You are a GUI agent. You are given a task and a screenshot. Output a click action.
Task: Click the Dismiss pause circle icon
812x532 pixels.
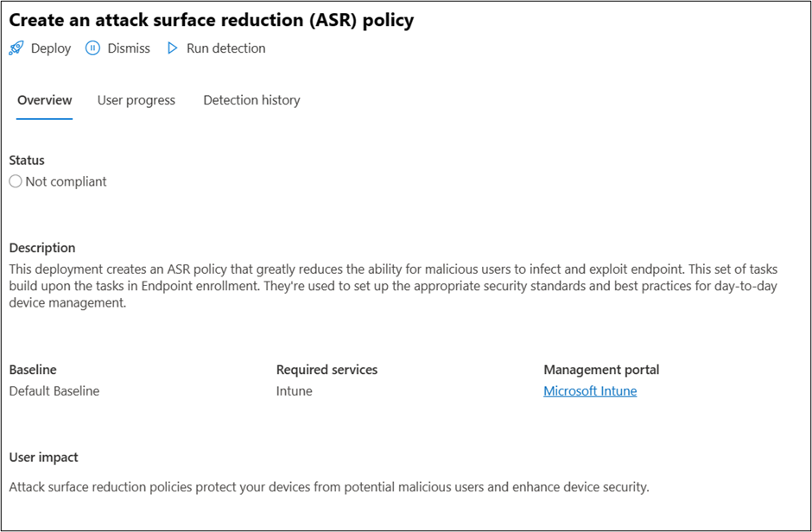(x=92, y=48)
